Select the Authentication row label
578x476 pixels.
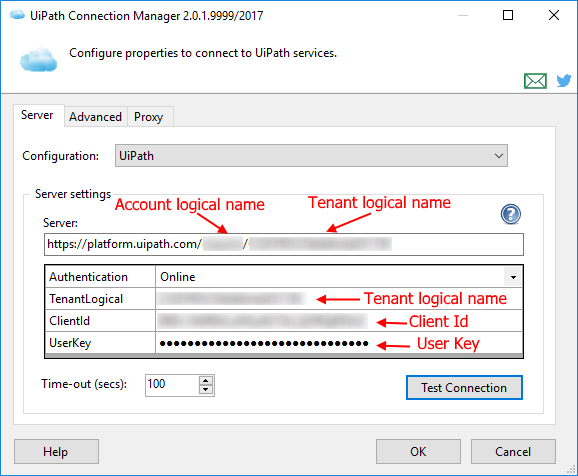(100, 277)
